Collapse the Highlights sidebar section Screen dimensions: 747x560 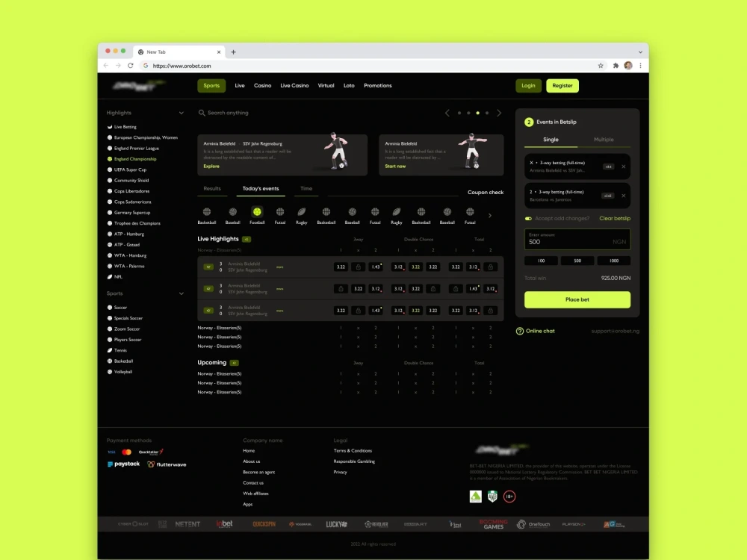pyautogui.click(x=181, y=113)
